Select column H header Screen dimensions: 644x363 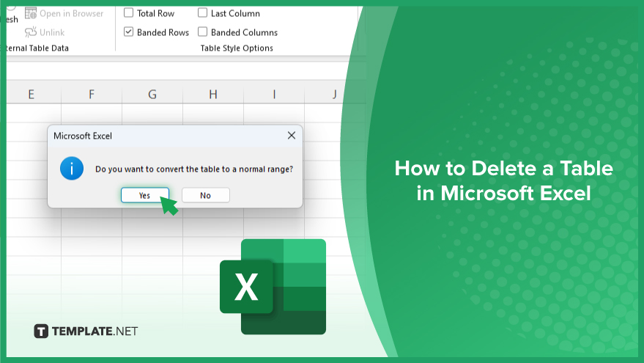pos(213,94)
